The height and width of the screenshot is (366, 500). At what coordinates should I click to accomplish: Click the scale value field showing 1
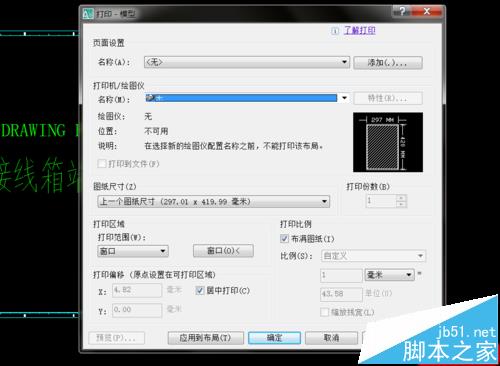point(341,275)
